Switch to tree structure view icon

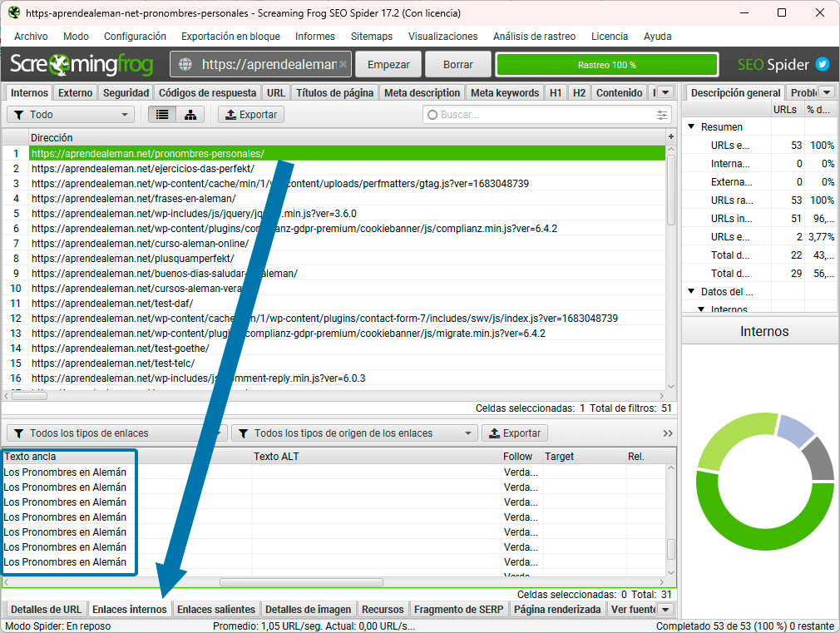[190, 115]
